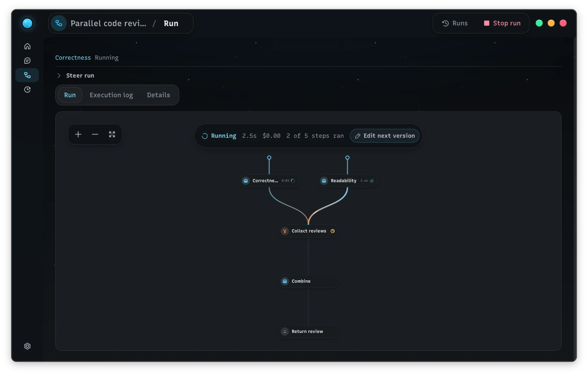
Task: Zoom out with the minus icon
Action: 95,134
